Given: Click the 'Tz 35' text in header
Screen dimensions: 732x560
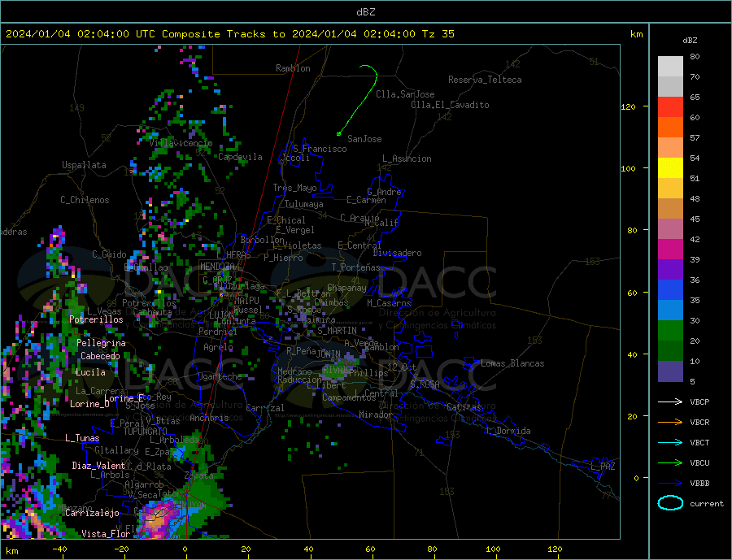Looking at the screenshot, I should click(x=438, y=34).
